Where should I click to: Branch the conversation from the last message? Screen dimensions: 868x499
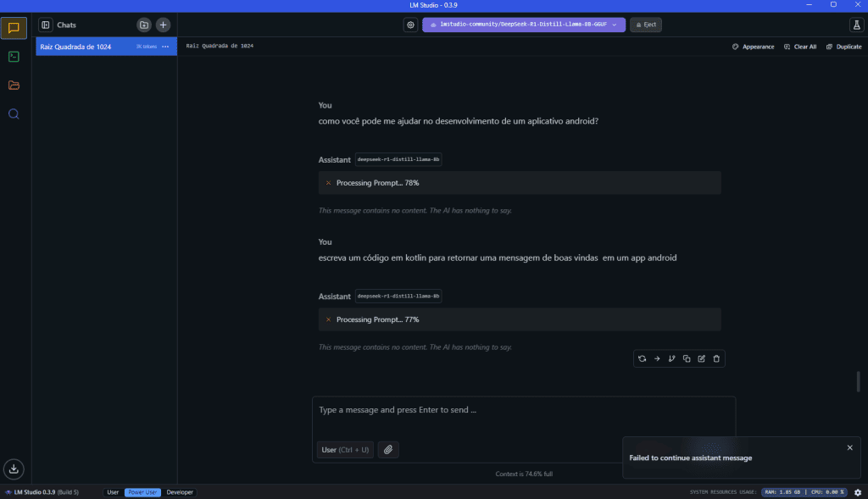pyautogui.click(x=671, y=358)
